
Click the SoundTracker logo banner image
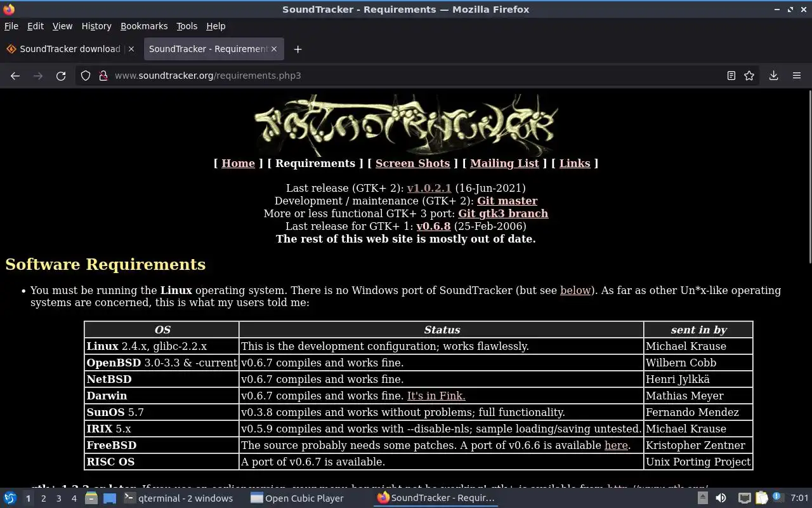406,124
